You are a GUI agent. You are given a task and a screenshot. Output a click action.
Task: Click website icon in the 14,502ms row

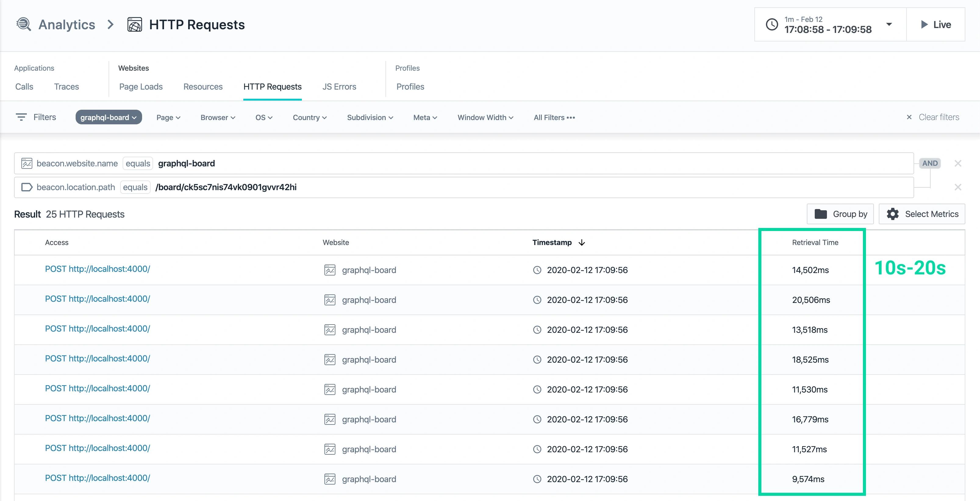pos(330,270)
